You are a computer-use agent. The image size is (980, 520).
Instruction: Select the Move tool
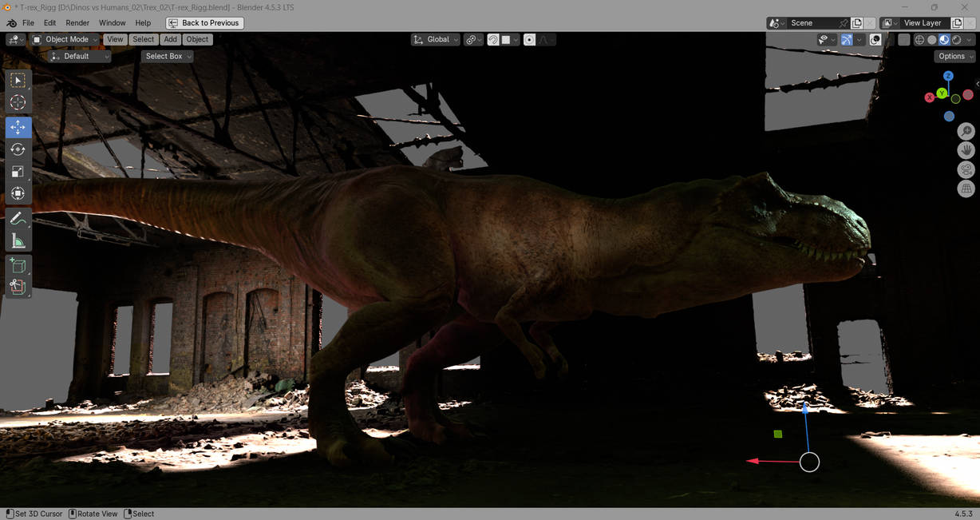18,127
